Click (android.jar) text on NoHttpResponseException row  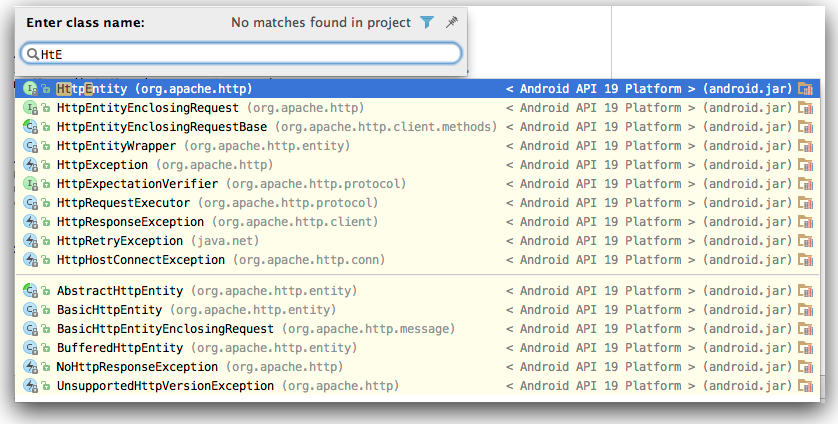(x=747, y=367)
